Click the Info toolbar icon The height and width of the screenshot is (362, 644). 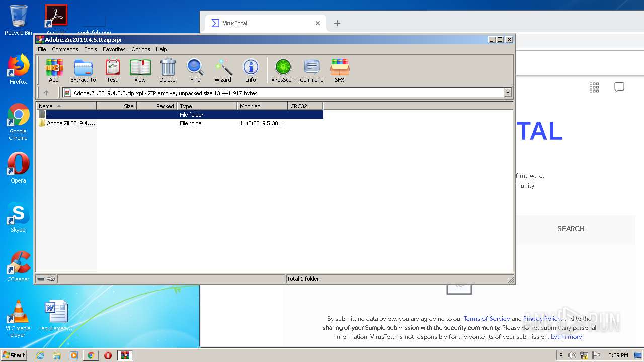tap(251, 70)
